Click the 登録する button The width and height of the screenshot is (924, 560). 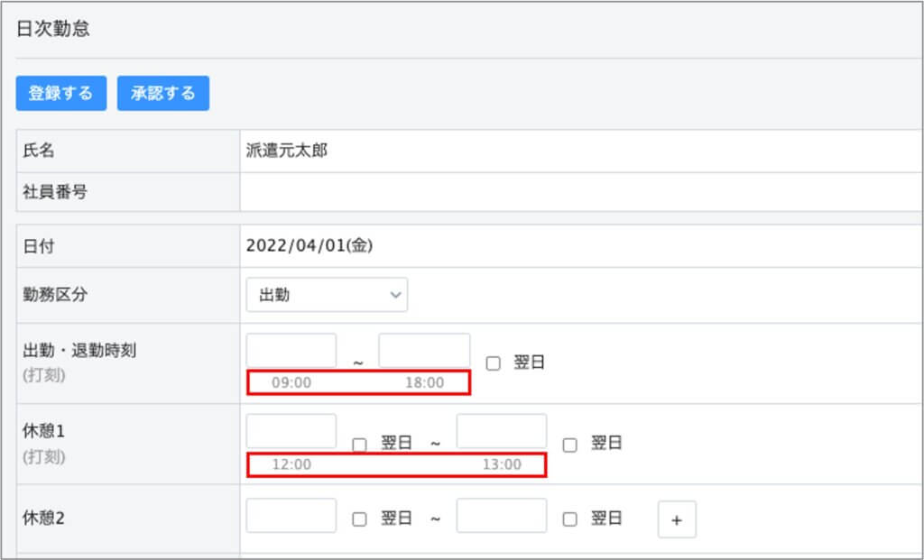point(60,93)
